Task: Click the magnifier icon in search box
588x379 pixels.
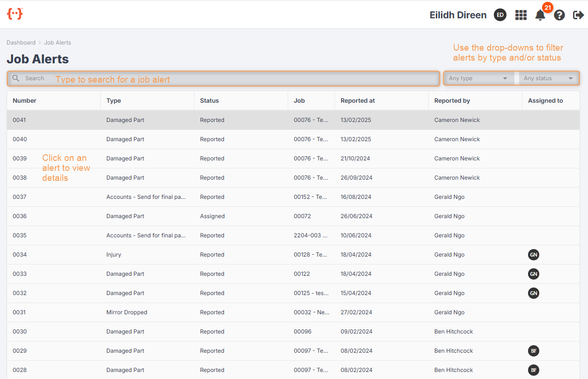Action: (x=16, y=78)
